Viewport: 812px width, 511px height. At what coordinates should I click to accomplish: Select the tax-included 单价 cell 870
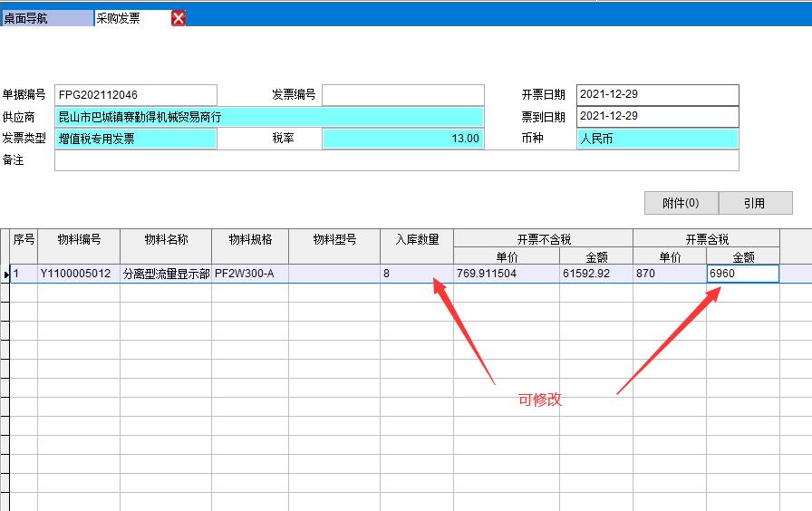tap(669, 274)
